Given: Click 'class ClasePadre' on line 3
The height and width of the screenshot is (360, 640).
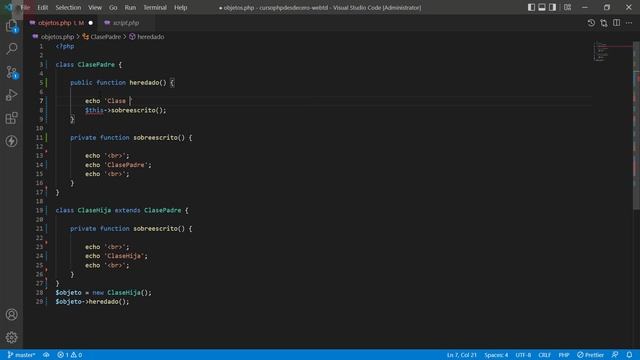Looking at the screenshot, I should [85, 64].
